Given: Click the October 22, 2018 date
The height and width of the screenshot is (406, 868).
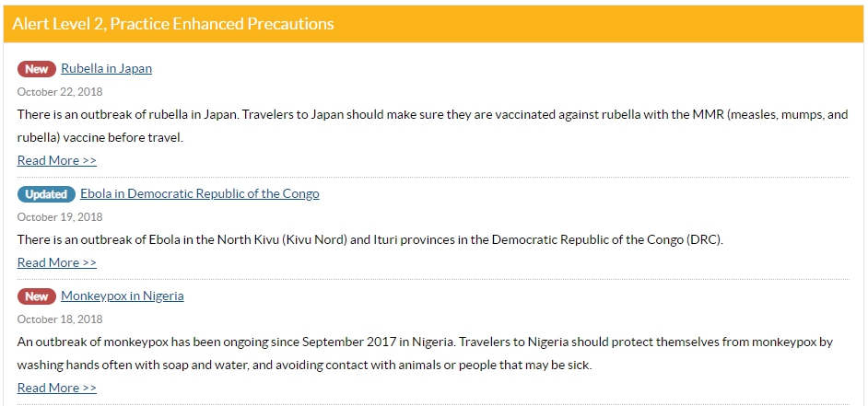Looking at the screenshot, I should tap(60, 92).
